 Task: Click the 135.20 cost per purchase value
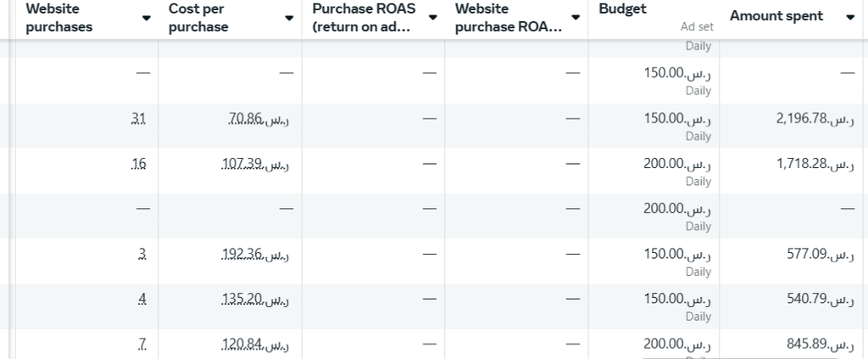click(254, 299)
